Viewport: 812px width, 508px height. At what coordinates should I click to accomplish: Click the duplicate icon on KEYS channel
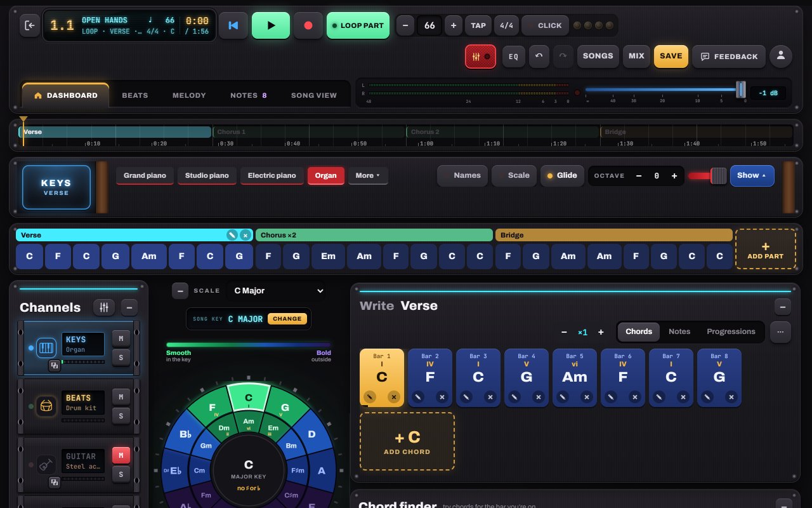coord(55,365)
